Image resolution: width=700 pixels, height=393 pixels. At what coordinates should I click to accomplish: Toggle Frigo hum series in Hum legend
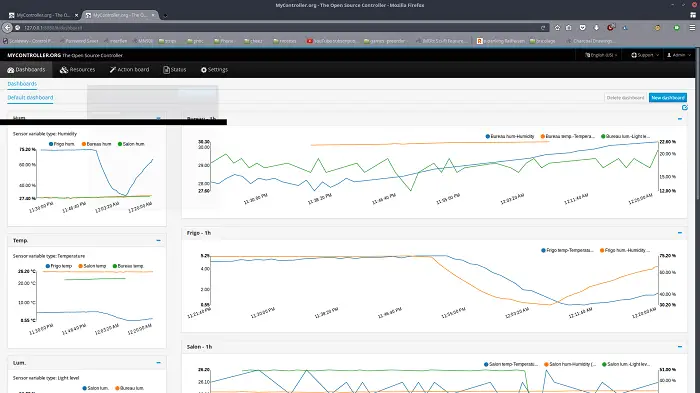tap(61, 144)
